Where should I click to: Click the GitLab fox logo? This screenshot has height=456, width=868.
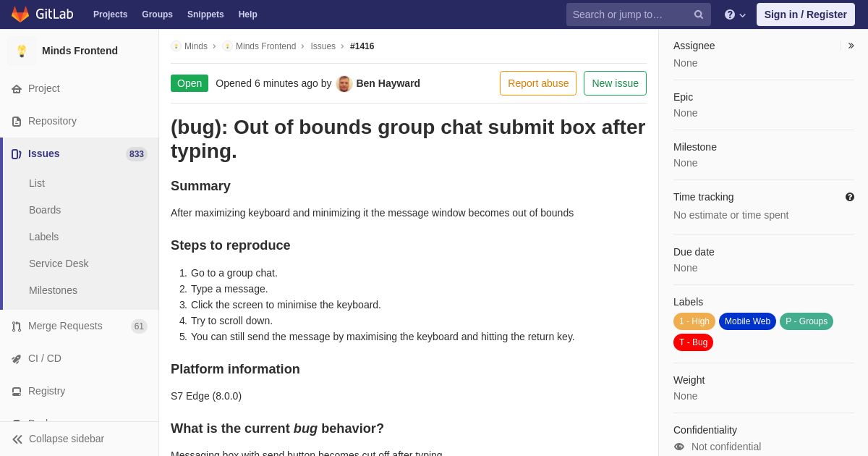point(20,14)
